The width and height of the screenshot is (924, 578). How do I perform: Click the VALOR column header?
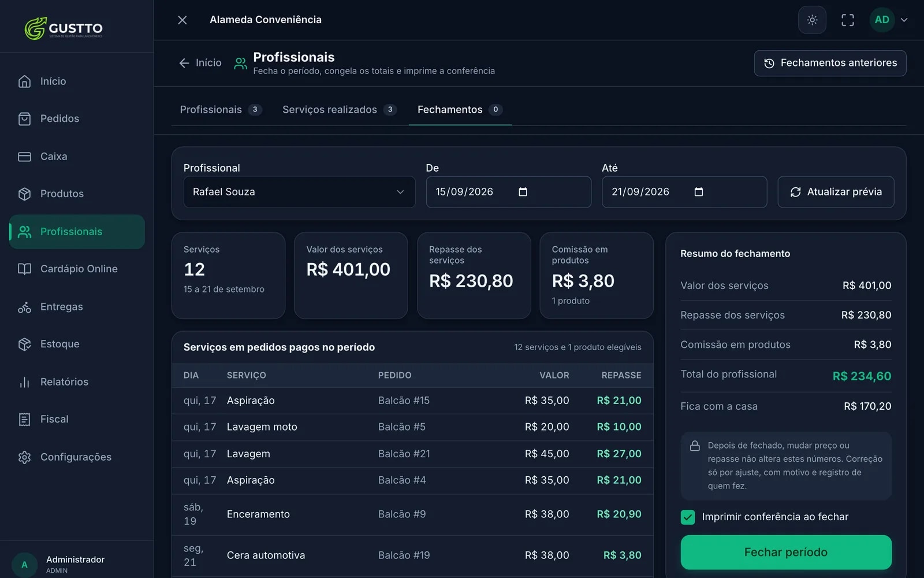[554, 376]
